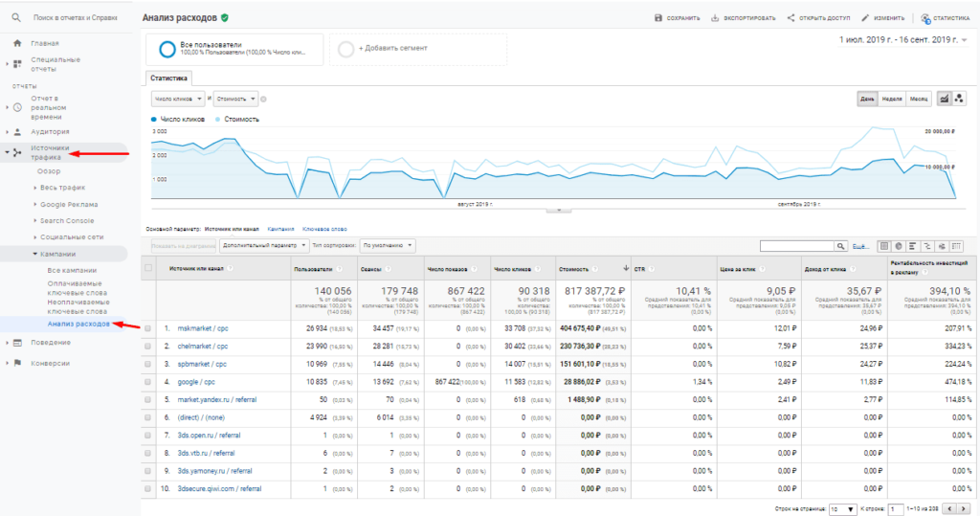Select the line chart view icon
980x516 pixels.
[x=945, y=98]
